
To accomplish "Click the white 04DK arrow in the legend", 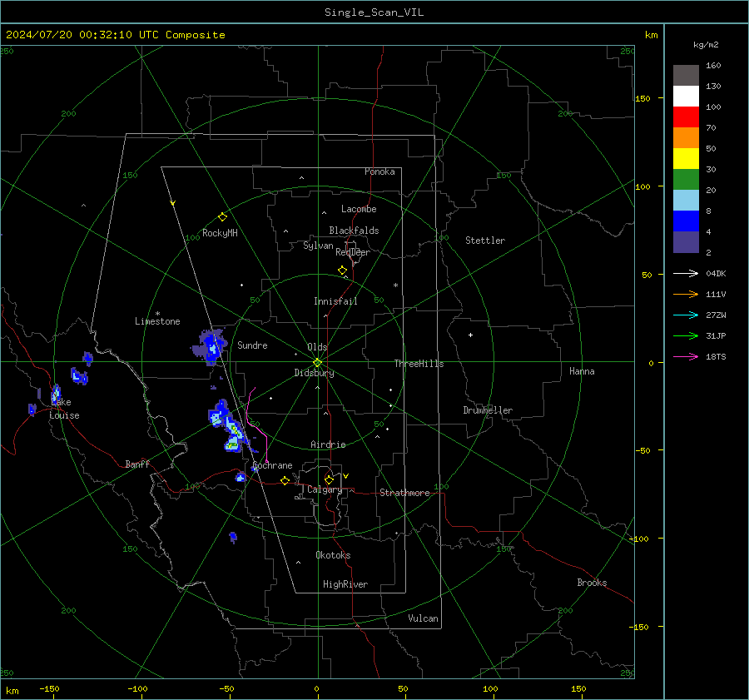I will [x=686, y=273].
